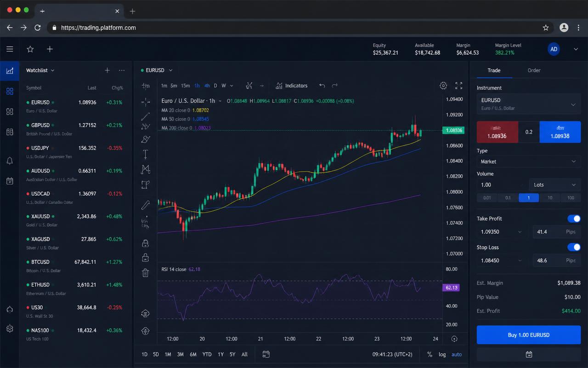Select XAUUSD row in watchlist
This screenshot has width=588, height=368.
tap(75, 220)
